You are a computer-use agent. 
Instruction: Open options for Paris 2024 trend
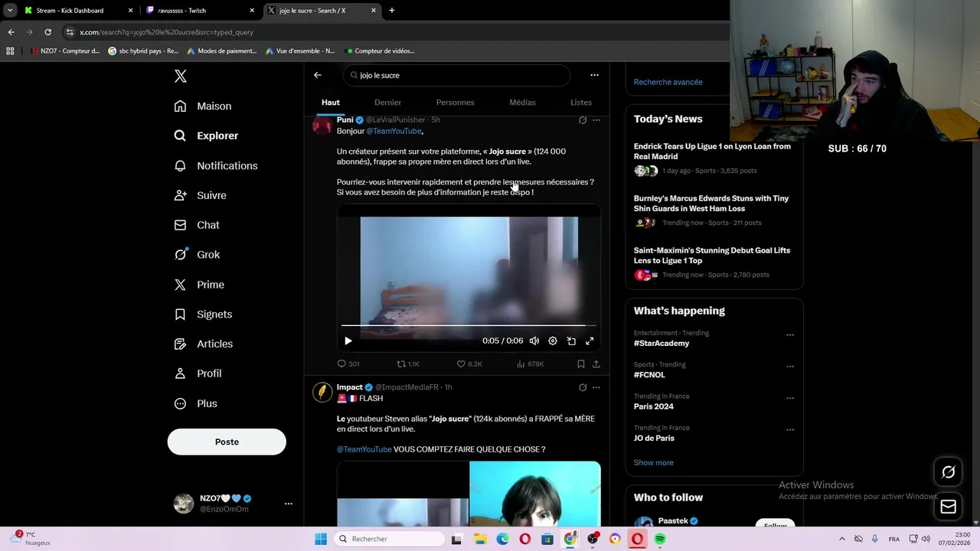pyautogui.click(x=790, y=399)
